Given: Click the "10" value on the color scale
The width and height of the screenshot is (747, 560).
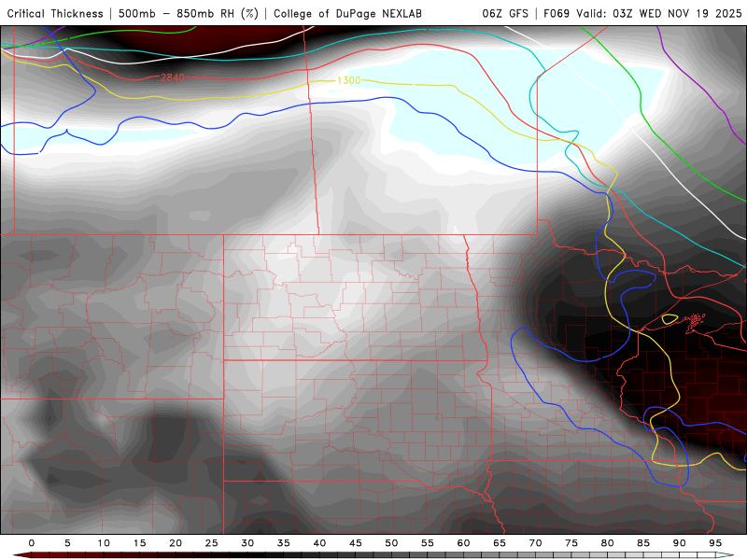Looking at the screenshot, I should coord(104,543).
